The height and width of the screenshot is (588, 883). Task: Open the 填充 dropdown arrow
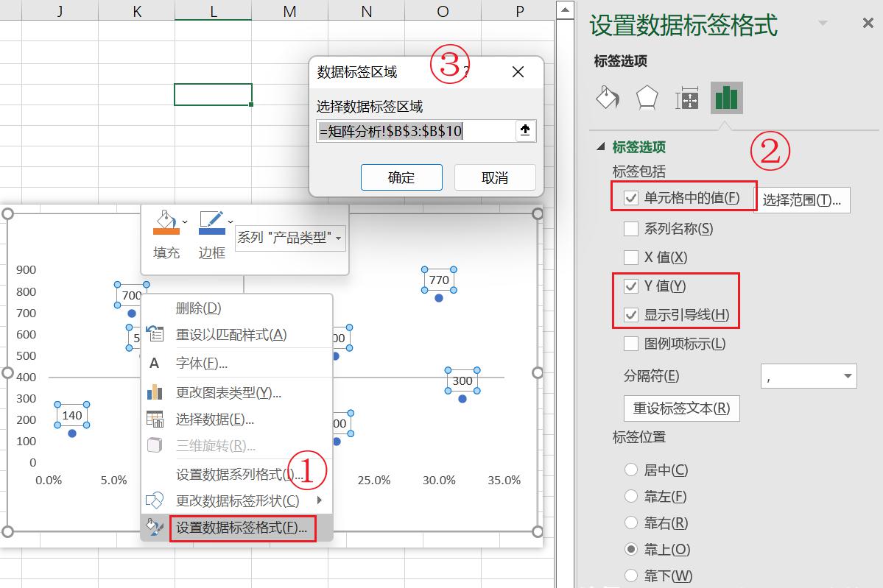185,222
